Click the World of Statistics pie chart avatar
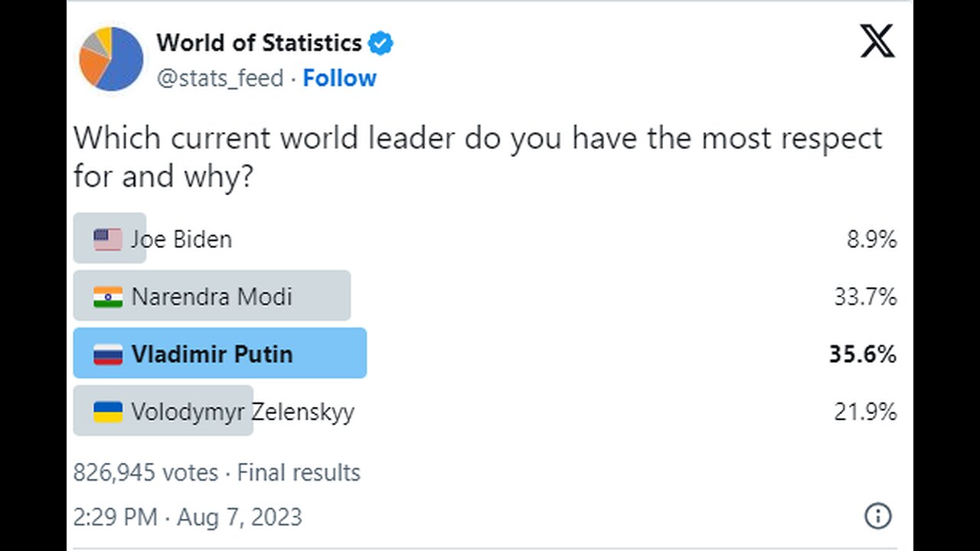 click(x=111, y=59)
